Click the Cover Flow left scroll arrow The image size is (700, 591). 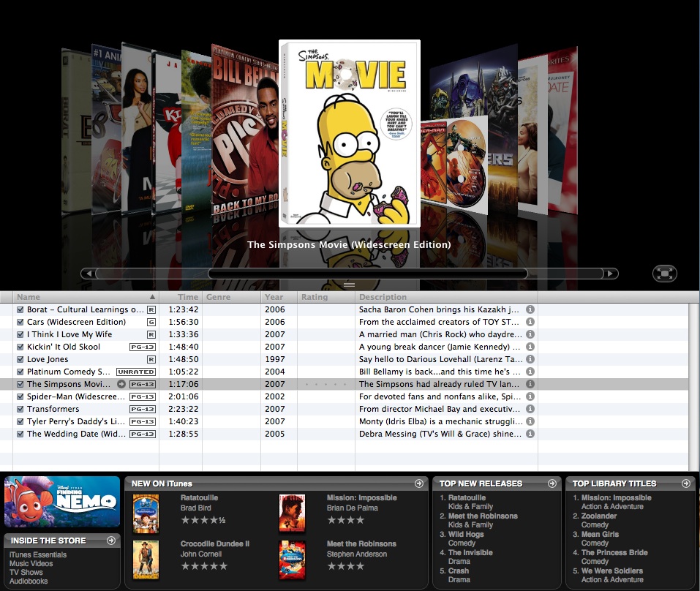click(x=89, y=273)
